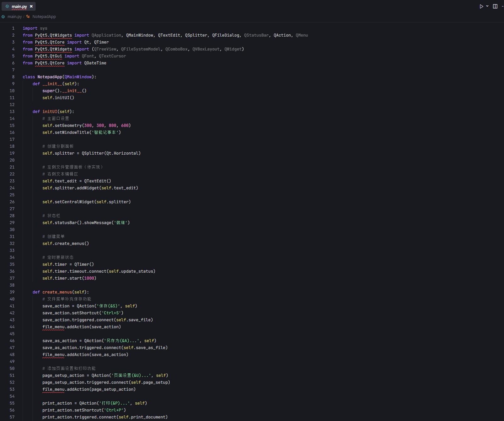Screen dimensions: 504x421
Task: Run the Python file with the play icon
Action: [x=481, y=6]
